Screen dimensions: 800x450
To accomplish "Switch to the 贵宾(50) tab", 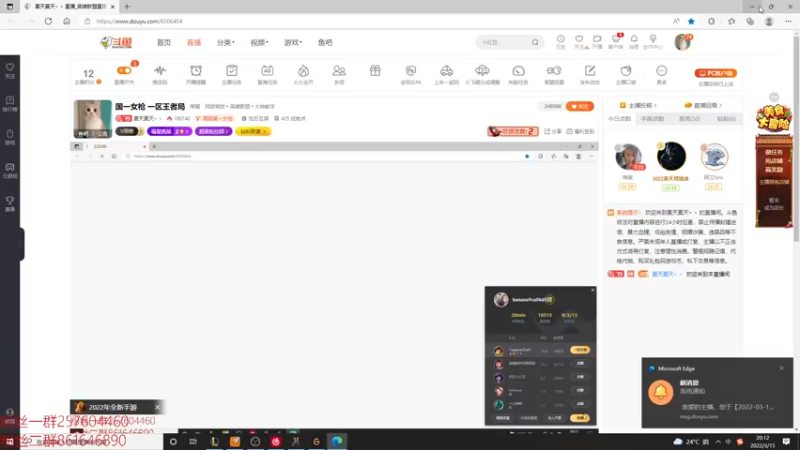I will click(689, 118).
